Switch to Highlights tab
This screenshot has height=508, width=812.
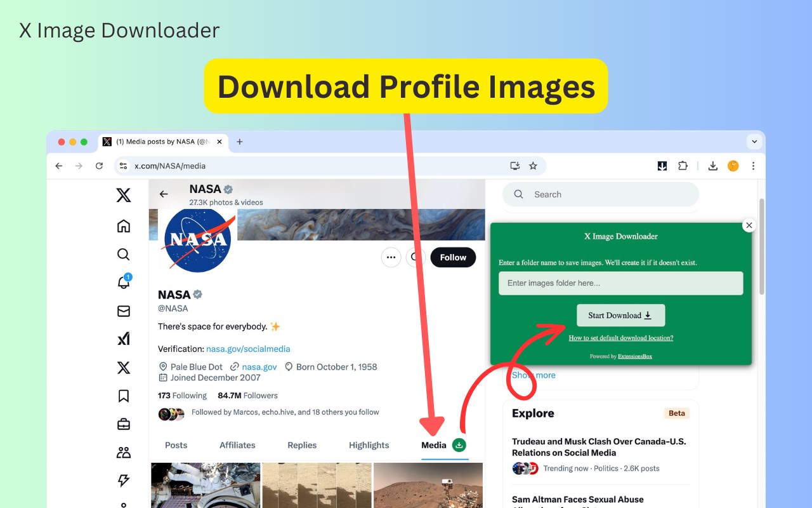point(369,445)
